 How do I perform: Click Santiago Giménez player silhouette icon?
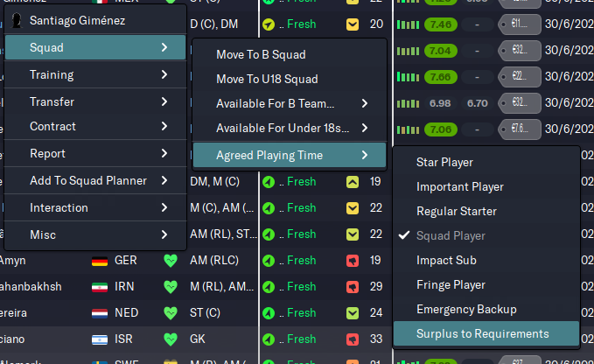[18, 19]
